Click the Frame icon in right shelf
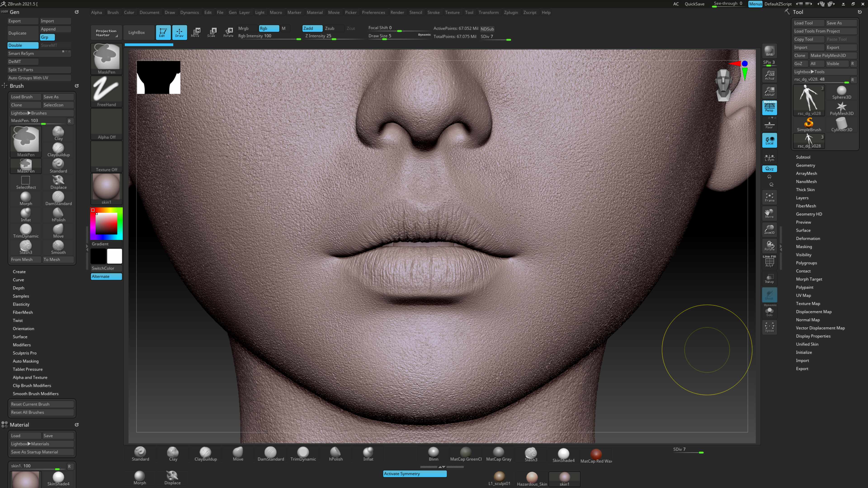The image size is (868, 488). click(x=769, y=197)
